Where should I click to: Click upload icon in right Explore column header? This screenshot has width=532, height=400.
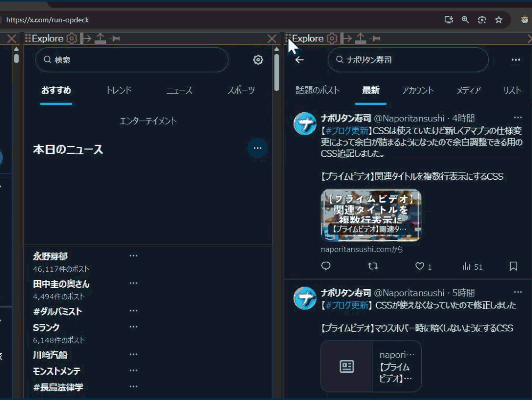pos(360,38)
